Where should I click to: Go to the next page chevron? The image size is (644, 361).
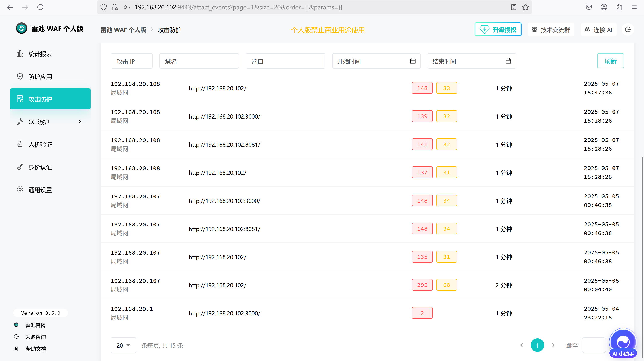pyautogui.click(x=553, y=345)
